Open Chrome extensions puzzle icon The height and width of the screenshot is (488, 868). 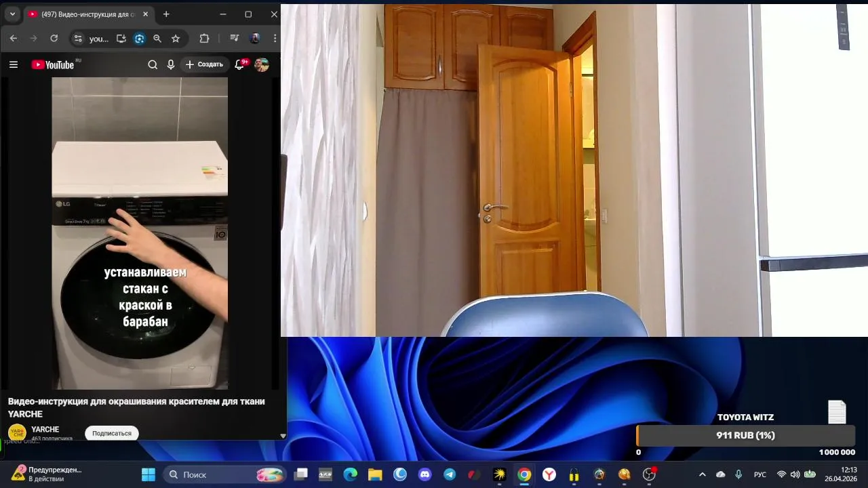pyautogui.click(x=204, y=39)
